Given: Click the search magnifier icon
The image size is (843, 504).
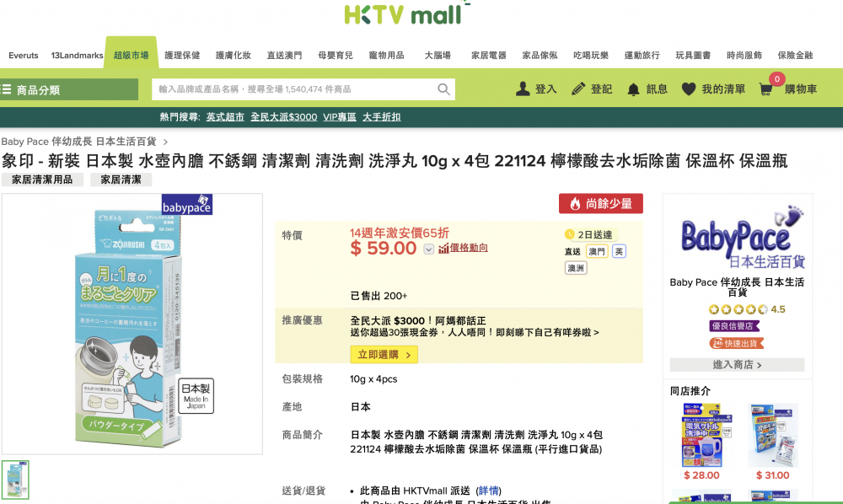Looking at the screenshot, I should [x=443, y=89].
